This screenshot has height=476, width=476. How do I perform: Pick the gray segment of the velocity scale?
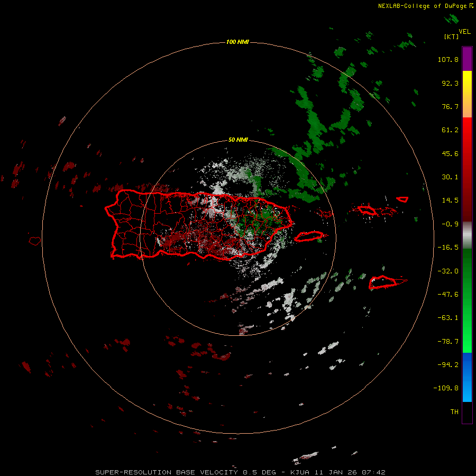467,235
